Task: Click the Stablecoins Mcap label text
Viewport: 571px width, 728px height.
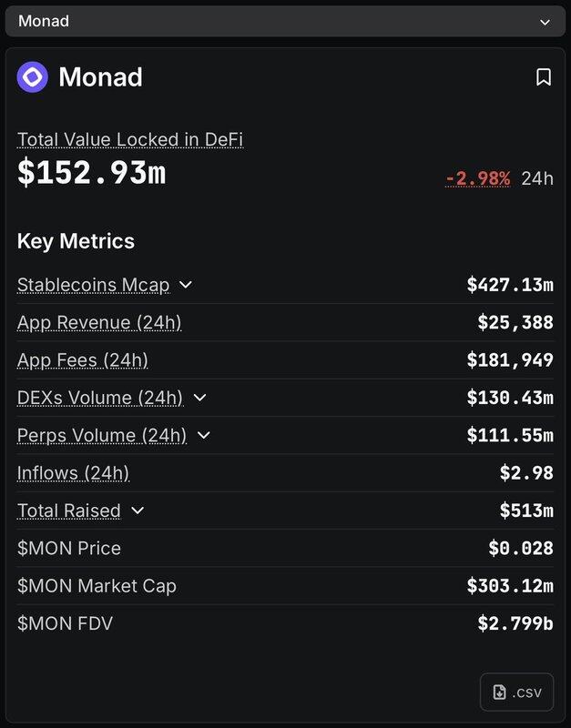Action: tap(93, 285)
